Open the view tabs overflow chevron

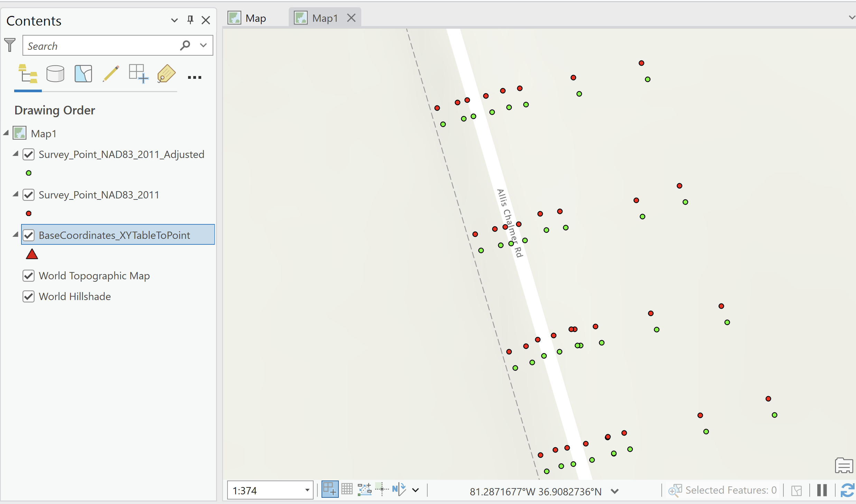[x=852, y=17]
